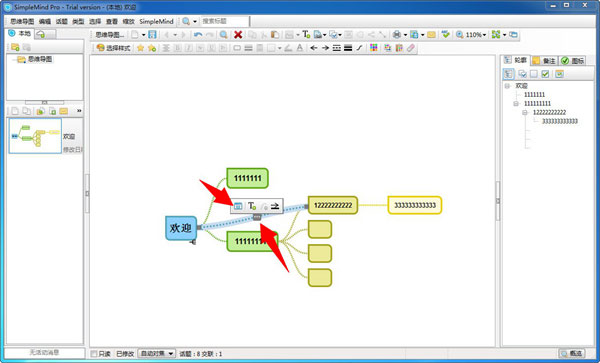The image size is (600, 363).
Task: Click the eraser clear-style icon
Action: [411, 48]
